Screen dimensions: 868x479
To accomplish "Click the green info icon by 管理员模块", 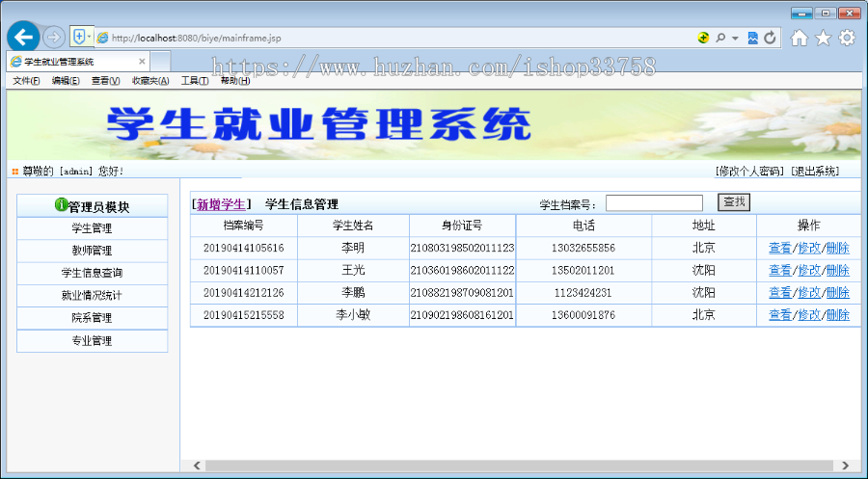I will pyautogui.click(x=61, y=204).
